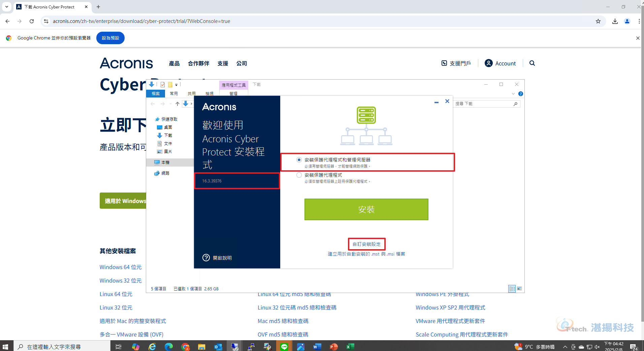The height and width of the screenshot is (351, 644).
Task: Click the green 安裝 install button
Action: click(x=366, y=209)
